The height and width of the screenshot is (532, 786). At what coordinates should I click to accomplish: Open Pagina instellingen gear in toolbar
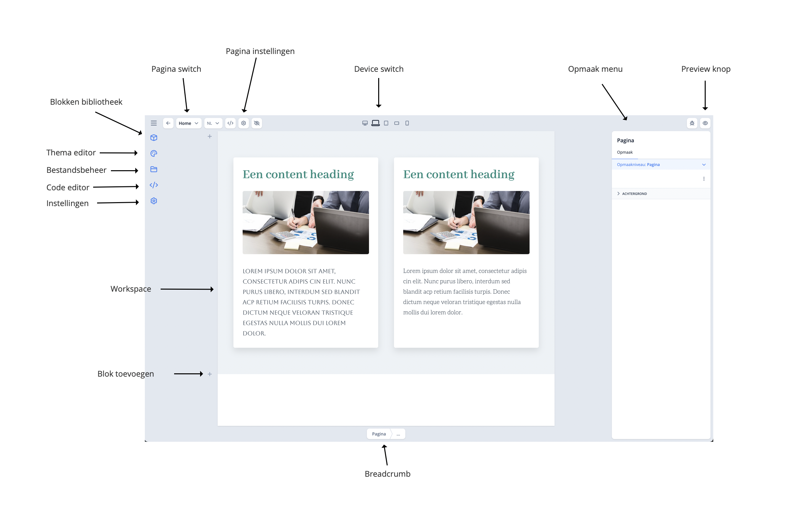tap(244, 123)
